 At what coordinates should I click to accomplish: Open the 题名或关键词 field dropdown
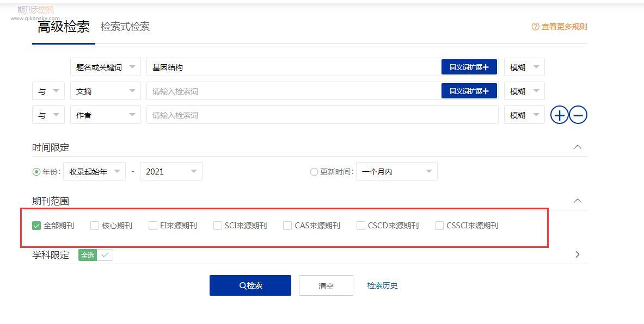(106, 67)
